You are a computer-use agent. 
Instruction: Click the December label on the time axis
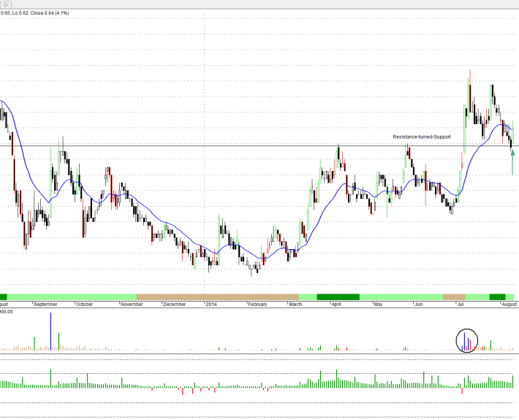[175, 304]
